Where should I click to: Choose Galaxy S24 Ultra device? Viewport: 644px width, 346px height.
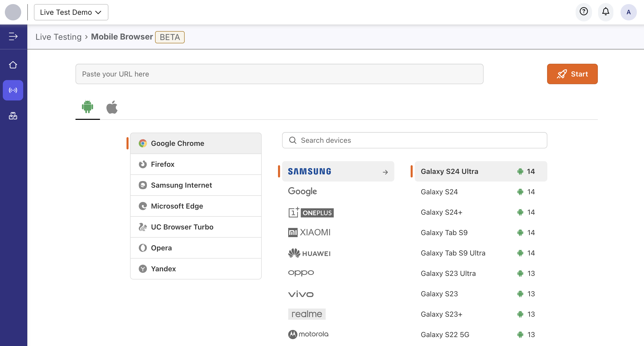click(x=481, y=171)
